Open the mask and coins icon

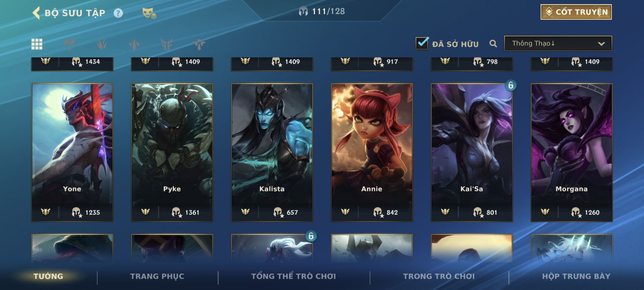pos(149,13)
